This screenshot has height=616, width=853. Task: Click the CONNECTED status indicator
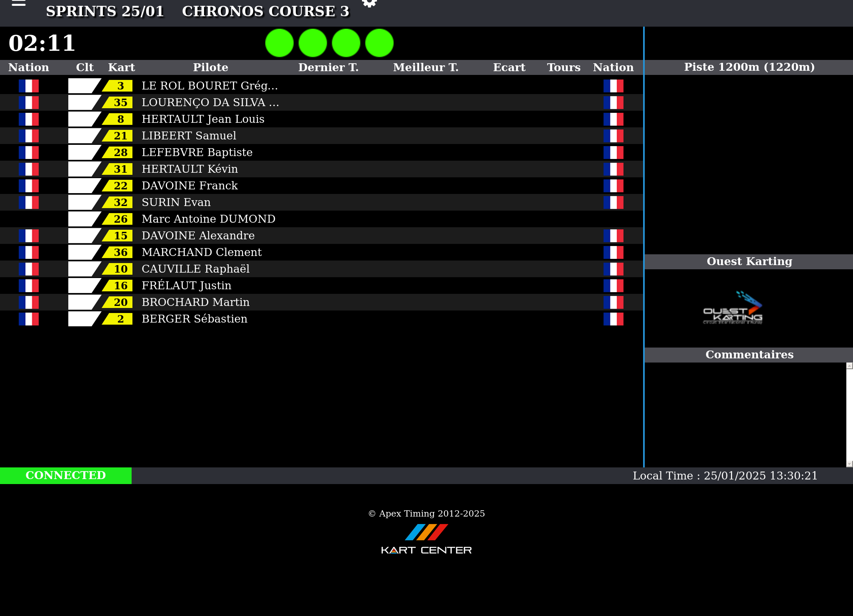click(x=66, y=475)
